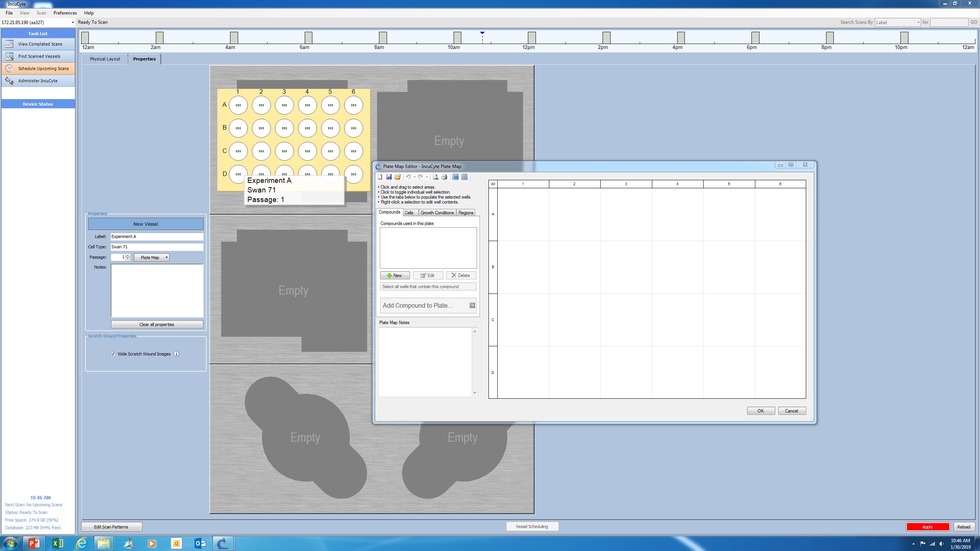The width and height of the screenshot is (980, 551).
Task: Open plate map file folder icon
Action: click(x=398, y=177)
